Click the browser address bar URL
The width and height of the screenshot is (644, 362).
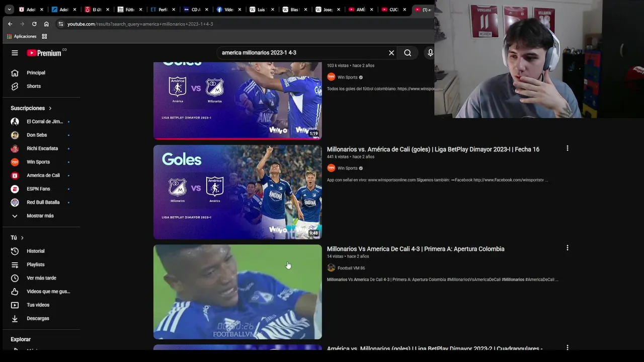coord(140,24)
